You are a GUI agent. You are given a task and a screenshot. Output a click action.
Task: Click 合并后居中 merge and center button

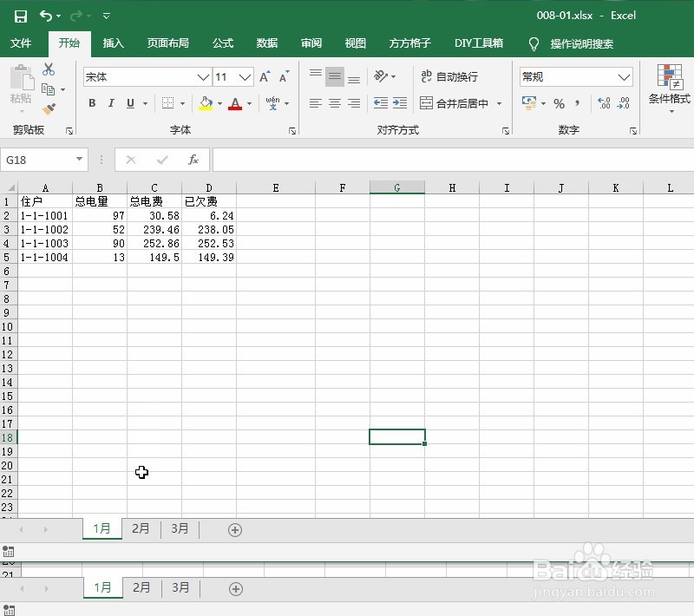(454, 103)
